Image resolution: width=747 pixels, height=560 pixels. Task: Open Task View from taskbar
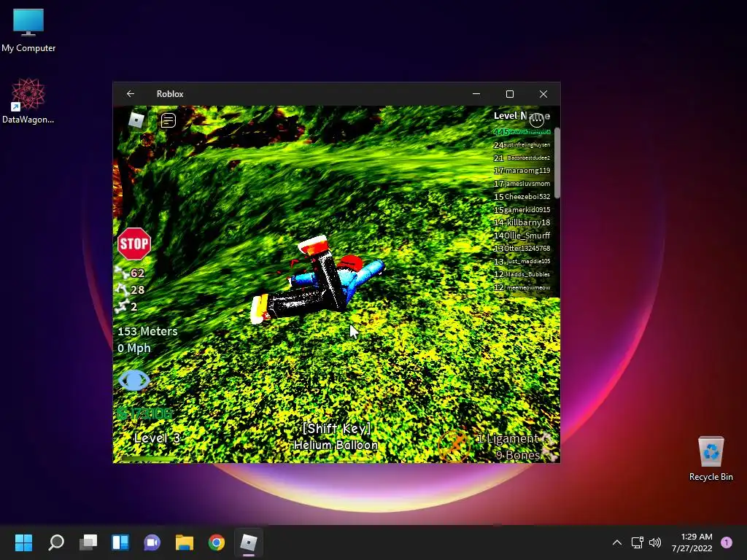[88, 542]
